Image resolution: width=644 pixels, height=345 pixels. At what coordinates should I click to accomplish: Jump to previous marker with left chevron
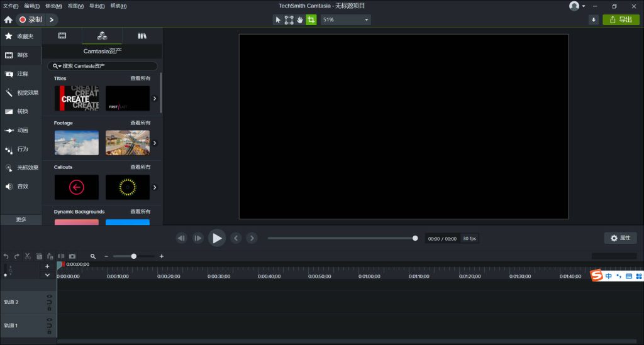pos(236,238)
